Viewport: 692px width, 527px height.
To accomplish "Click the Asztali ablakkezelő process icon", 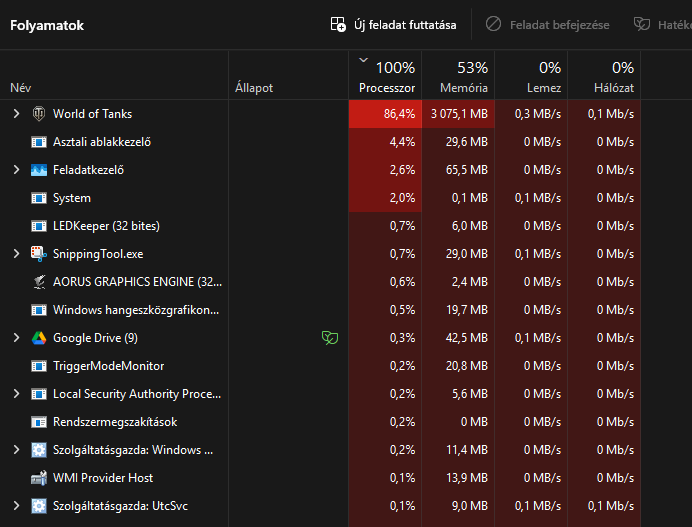I will pos(39,142).
